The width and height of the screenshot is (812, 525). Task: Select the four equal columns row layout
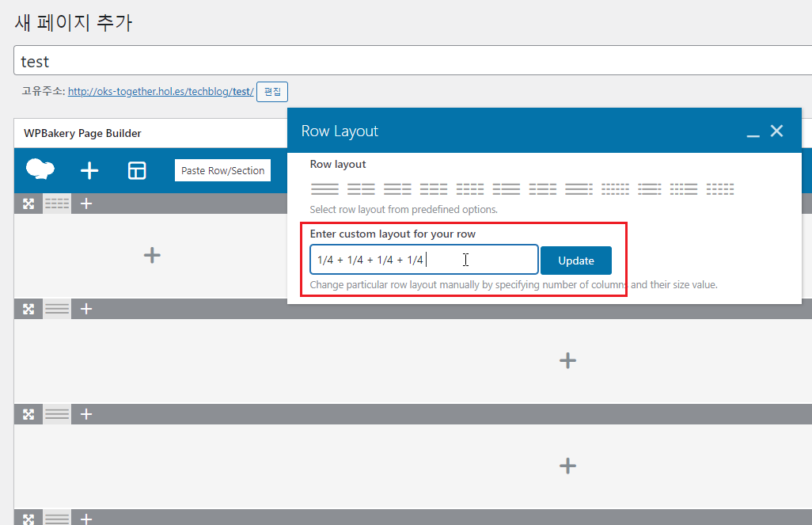point(469,189)
